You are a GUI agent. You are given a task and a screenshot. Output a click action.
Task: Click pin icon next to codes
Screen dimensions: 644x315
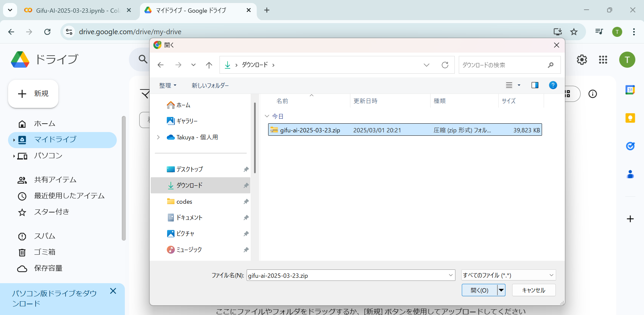(x=246, y=201)
